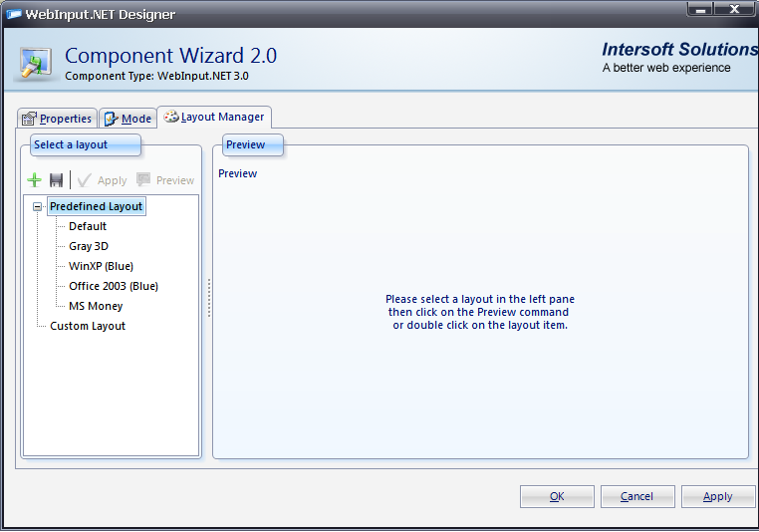Click the WebInput.NET Designer title bar icon
Image resolution: width=759 pixels, height=532 pixels.
point(13,14)
